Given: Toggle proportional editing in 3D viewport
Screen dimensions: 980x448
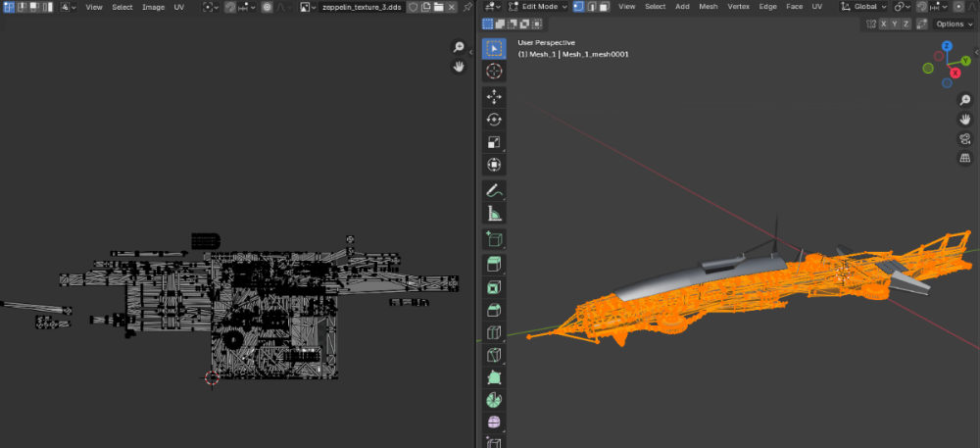Looking at the screenshot, I should [958, 6].
